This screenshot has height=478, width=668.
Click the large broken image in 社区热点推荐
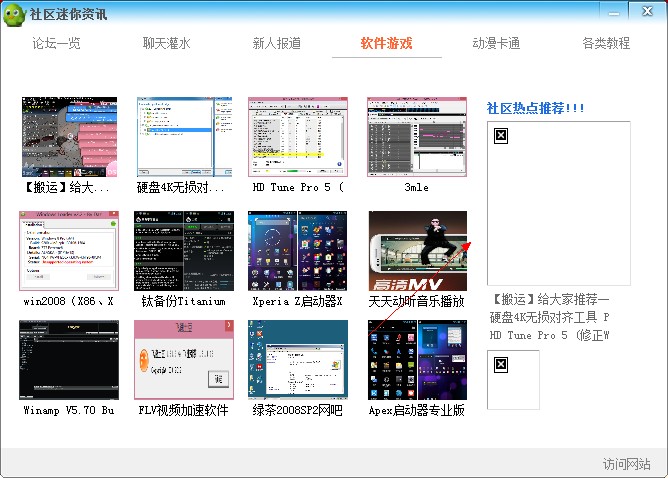[x=558, y=204]
